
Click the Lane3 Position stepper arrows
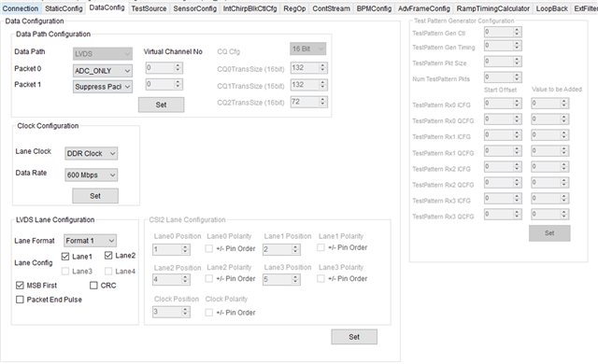point(295,279)
